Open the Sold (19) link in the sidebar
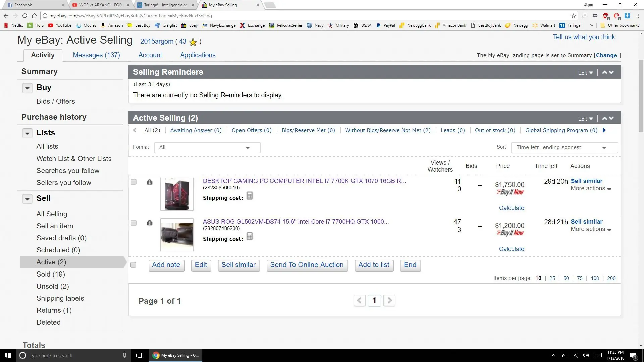This screenshot has width=644, height=362. 51,274
